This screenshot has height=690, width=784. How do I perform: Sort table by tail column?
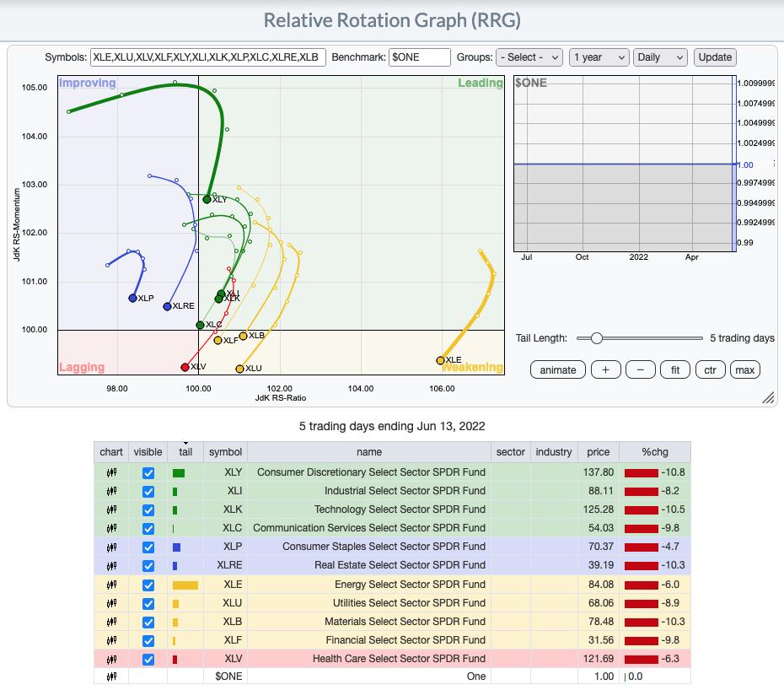point(185,452)
